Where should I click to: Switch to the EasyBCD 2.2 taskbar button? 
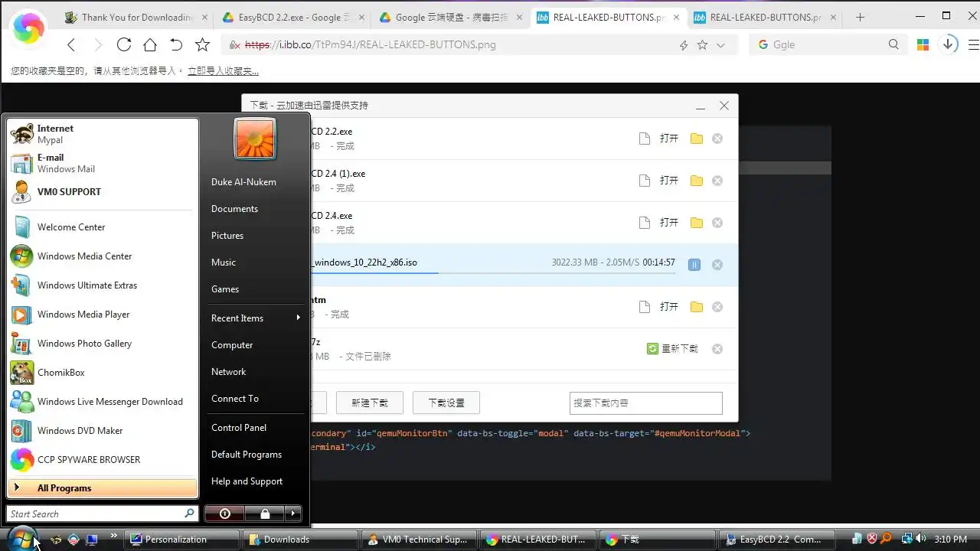[x=776, y=540]
